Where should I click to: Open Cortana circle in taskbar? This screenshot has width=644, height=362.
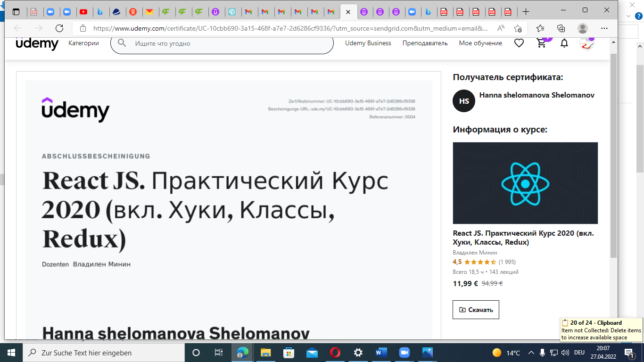[x=196, y=353]
